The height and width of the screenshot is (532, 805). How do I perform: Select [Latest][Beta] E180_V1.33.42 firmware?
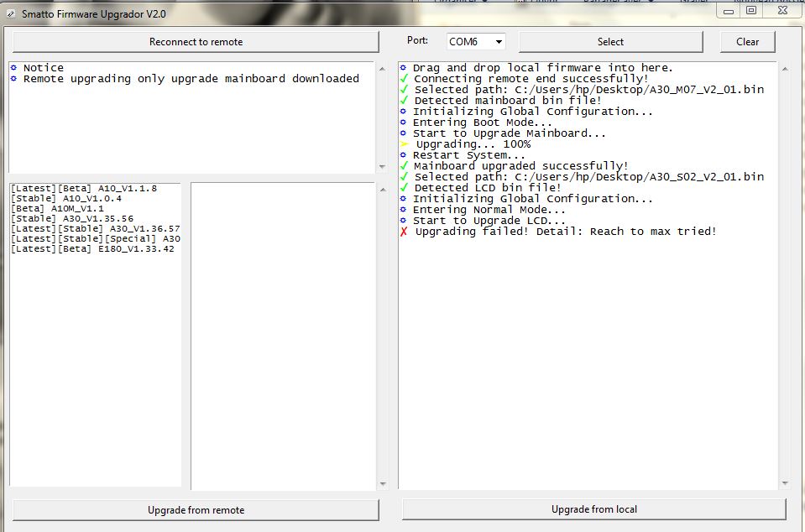(x=93, y=249)
